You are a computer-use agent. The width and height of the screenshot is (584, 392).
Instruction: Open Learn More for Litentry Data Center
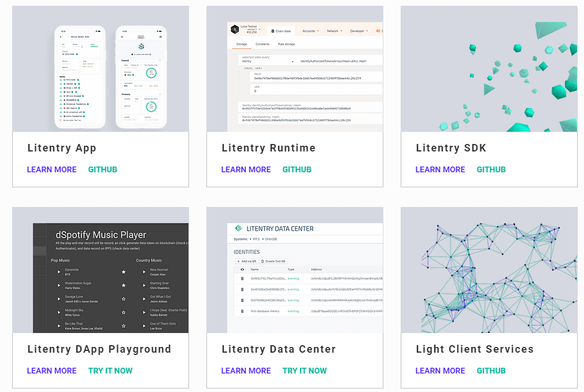pos(246,371)
